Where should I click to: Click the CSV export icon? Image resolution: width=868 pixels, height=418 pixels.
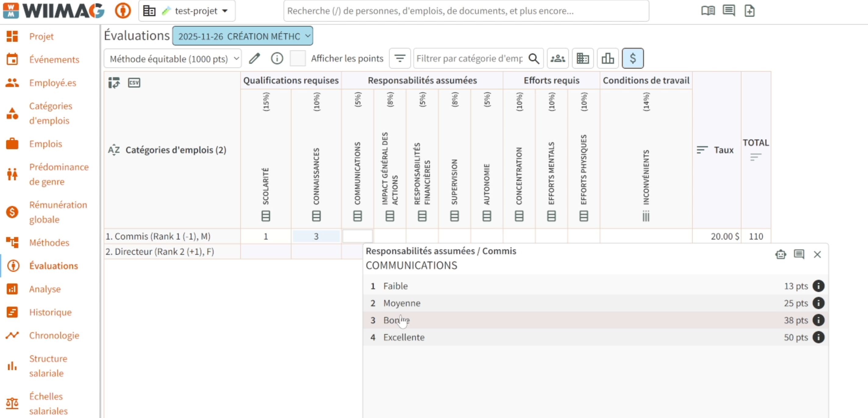pos(134,83)
